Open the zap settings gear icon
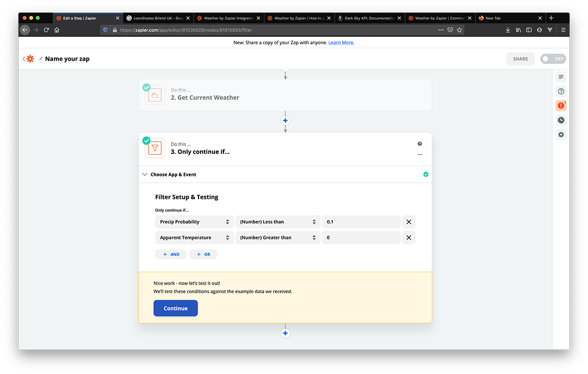The height and width of the screenshot is (374, 588). (561, 134)
